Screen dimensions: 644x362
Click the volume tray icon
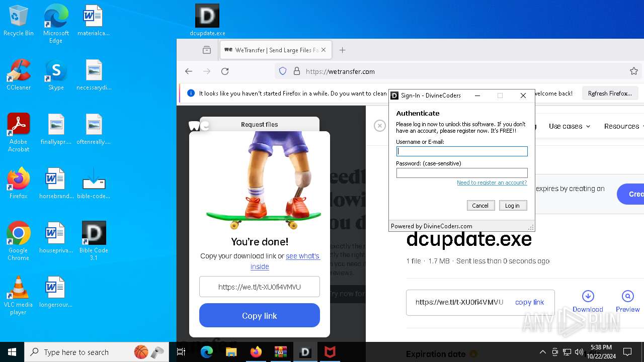(579, 352)
